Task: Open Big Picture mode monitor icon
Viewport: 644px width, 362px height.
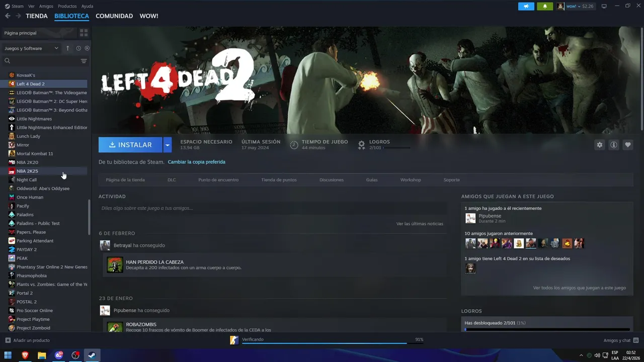Action: [604, 6]
